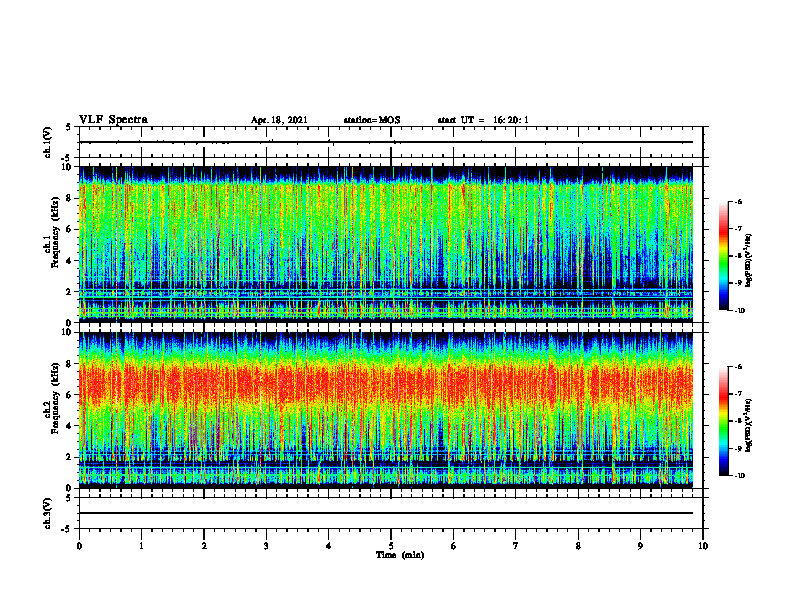Click time axis tick label "3"
The width and height of the screenshot is (792, 612).
click(x=266, y=546)
